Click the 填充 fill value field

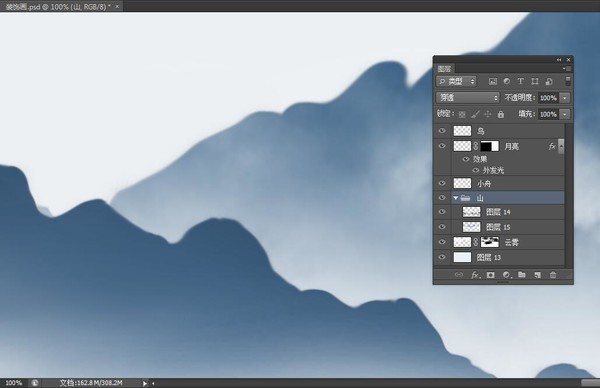click(x=548, y=114)
